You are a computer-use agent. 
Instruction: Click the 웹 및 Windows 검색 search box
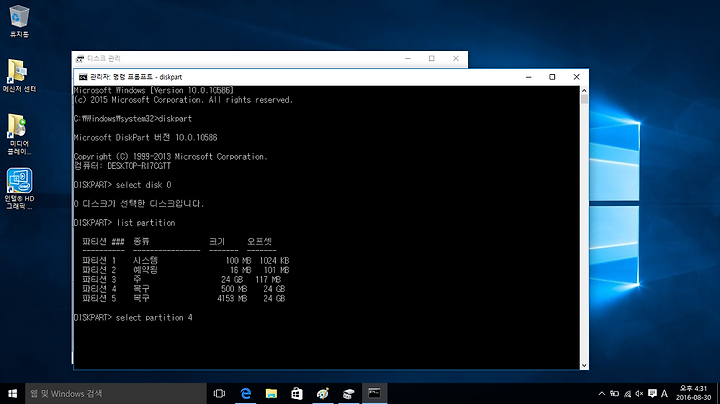[x=116, y=393]
